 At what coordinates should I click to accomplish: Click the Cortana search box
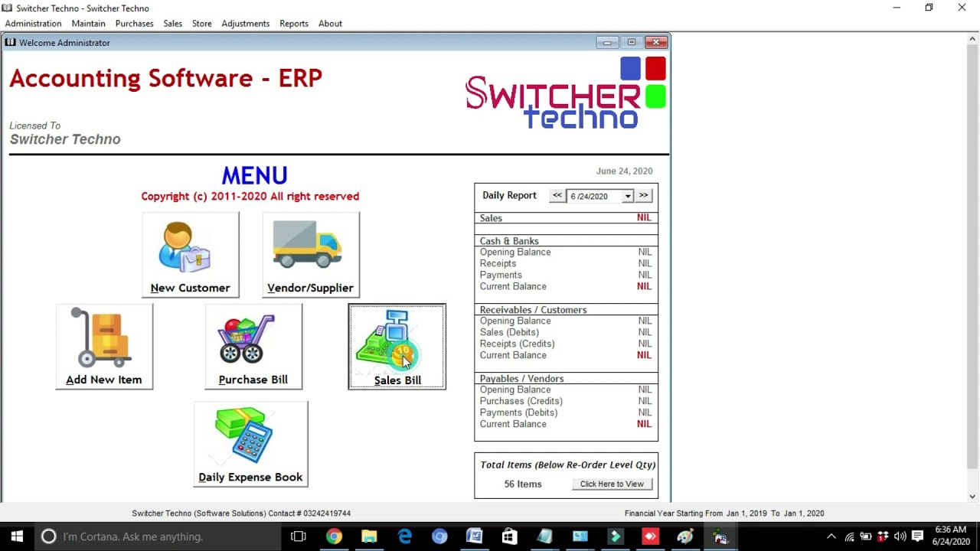click(158, 536)
